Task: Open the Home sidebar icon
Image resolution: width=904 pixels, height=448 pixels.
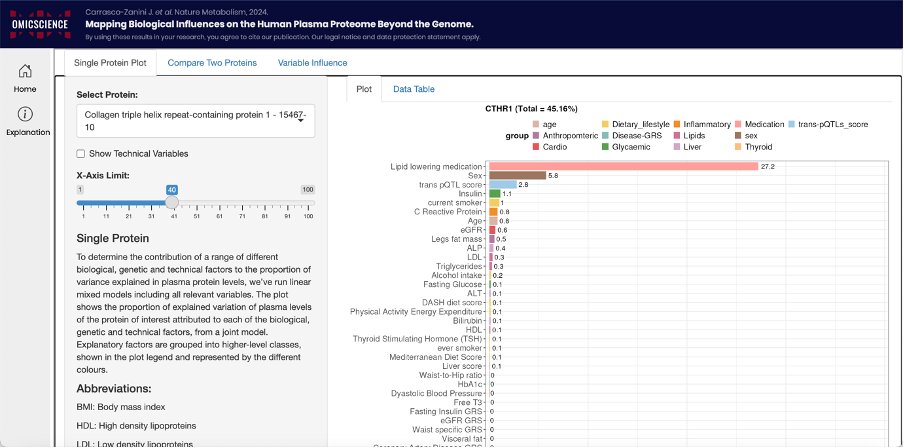Action: coord(25,71)
